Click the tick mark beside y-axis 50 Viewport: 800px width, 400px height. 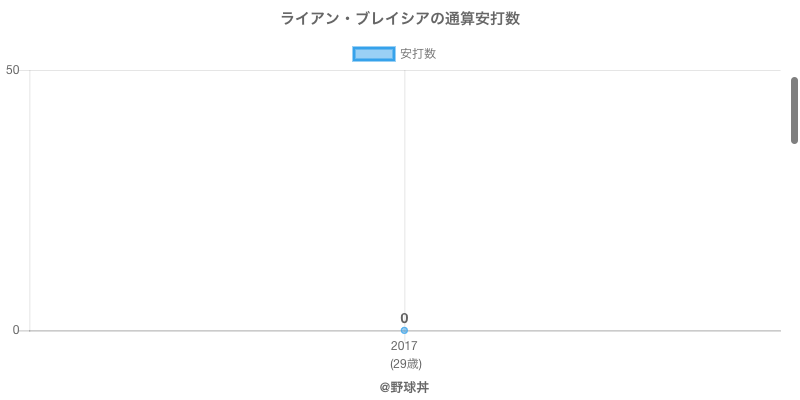[25, 70]
